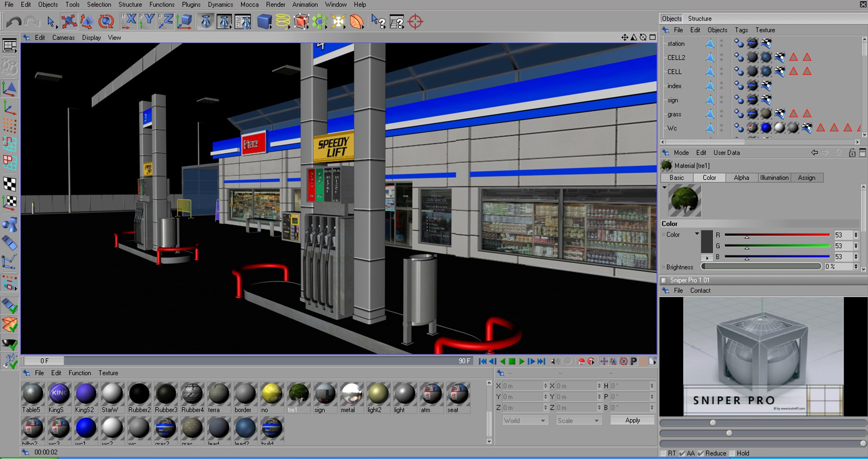
Task: Toggle X-axis lock
Action: point(128,21)
